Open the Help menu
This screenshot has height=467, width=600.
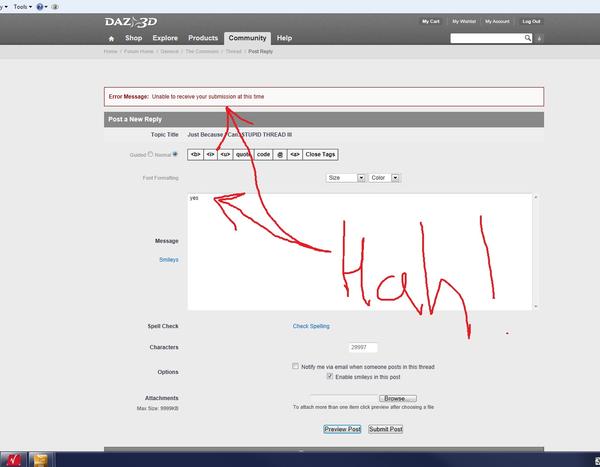[284, 38]
